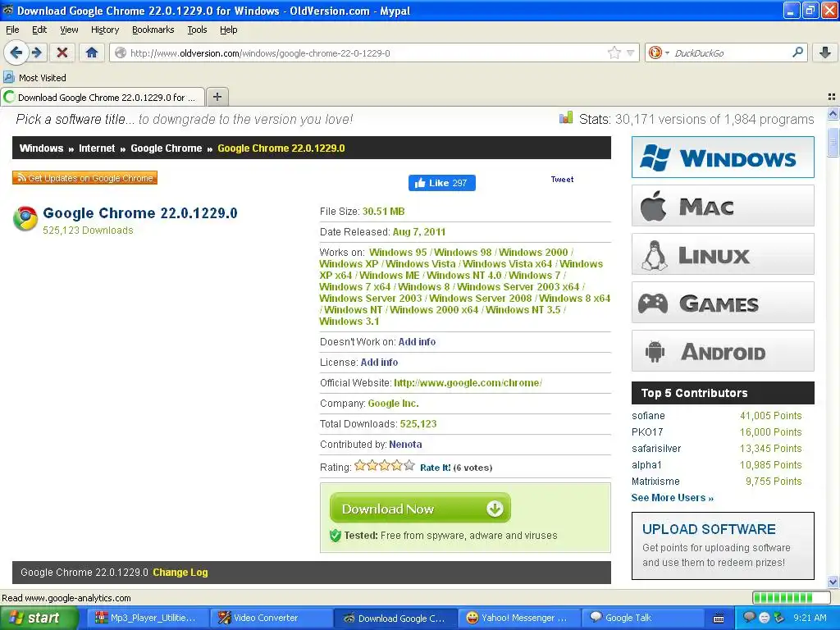Click the search magnifier icon

[797, 52]
